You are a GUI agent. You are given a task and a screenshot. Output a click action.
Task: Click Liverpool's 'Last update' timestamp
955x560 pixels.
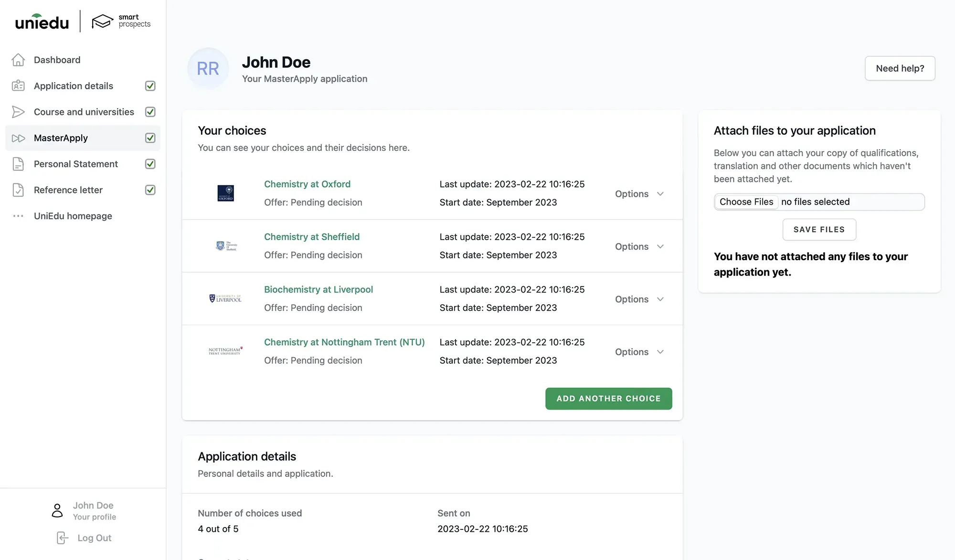click(x=512, y=290)
